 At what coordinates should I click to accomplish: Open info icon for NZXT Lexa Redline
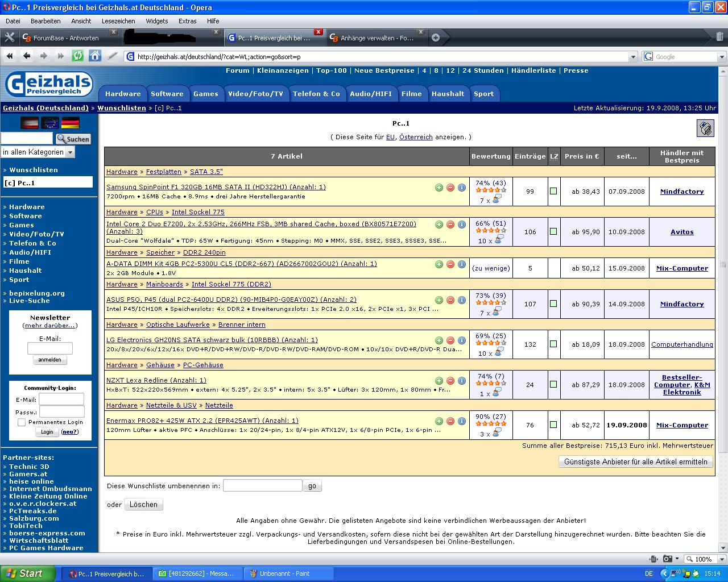click(x=462, y=381)
